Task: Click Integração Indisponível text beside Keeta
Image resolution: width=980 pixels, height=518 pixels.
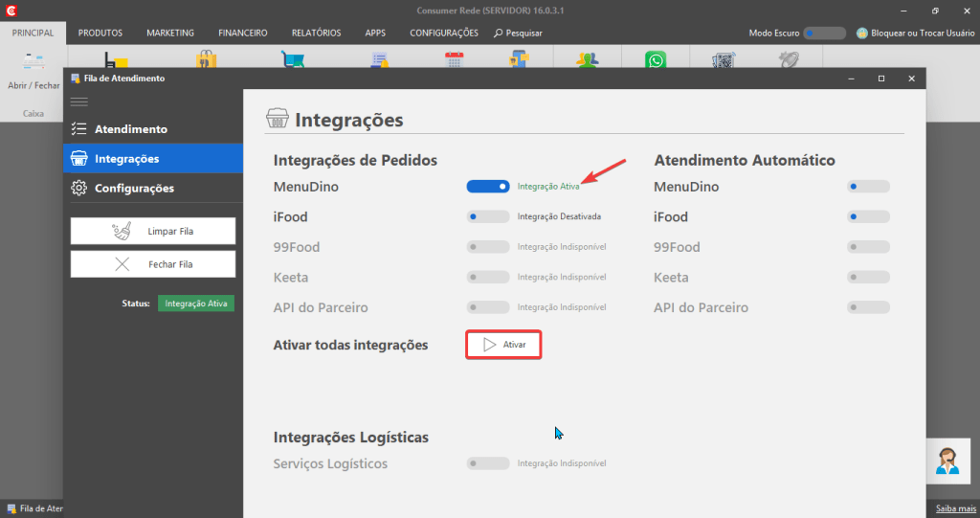Action: pos(562,277)
